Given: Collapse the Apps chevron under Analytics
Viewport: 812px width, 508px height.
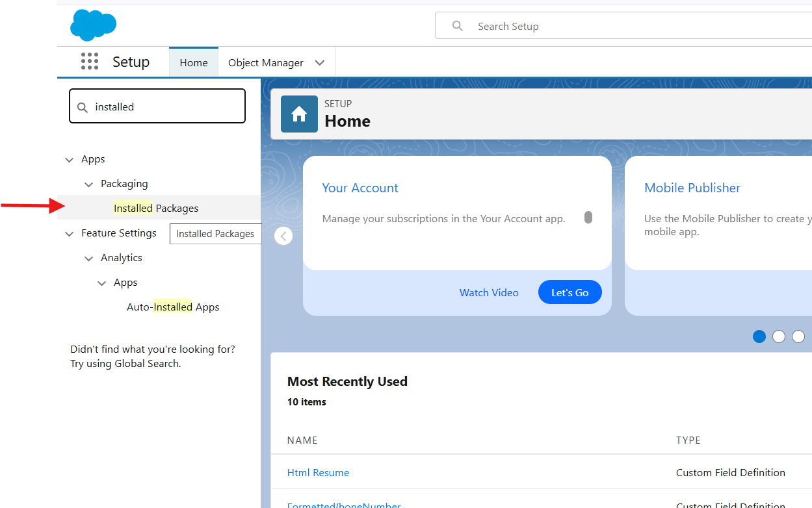Looking at the screenshot, I should click(x=102, y=283).
